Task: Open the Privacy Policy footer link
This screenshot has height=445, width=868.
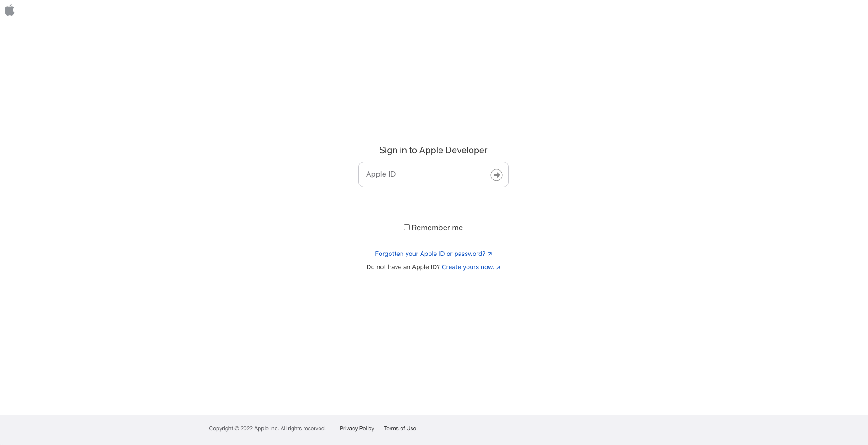Action: click(357, 429)
